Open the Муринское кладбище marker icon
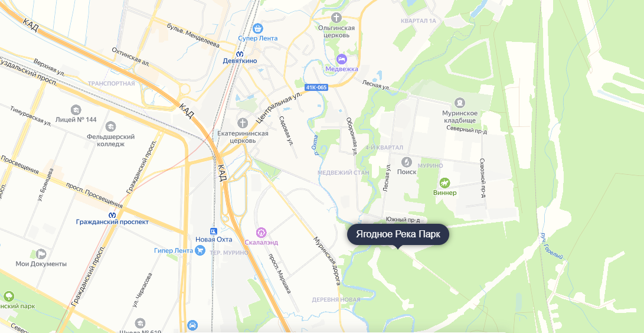 459,103
